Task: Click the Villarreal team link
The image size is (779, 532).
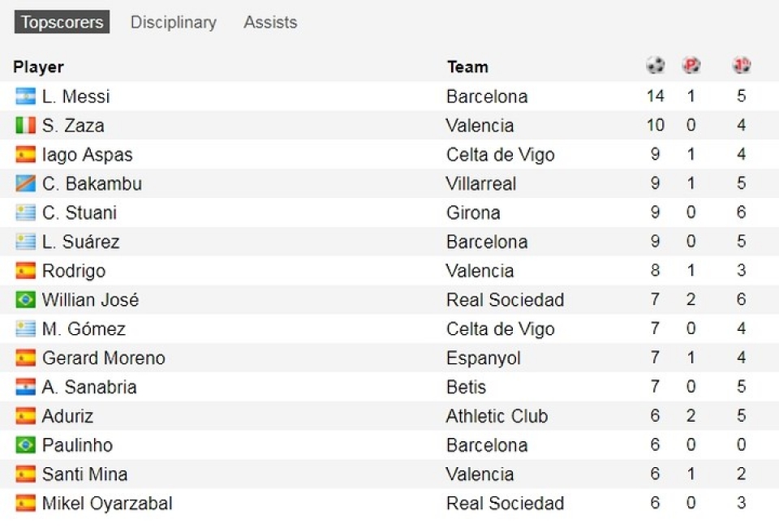Action: 480,184
